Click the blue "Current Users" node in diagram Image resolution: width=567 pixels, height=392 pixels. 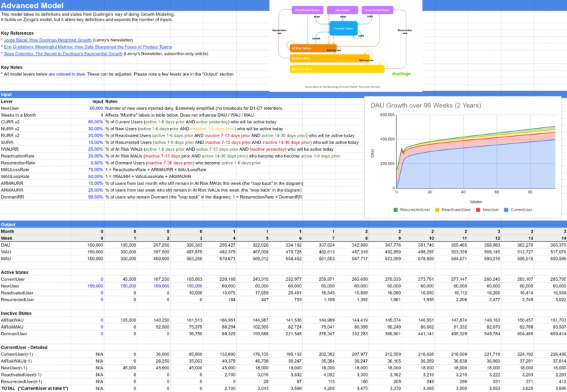tap(344, 28)
